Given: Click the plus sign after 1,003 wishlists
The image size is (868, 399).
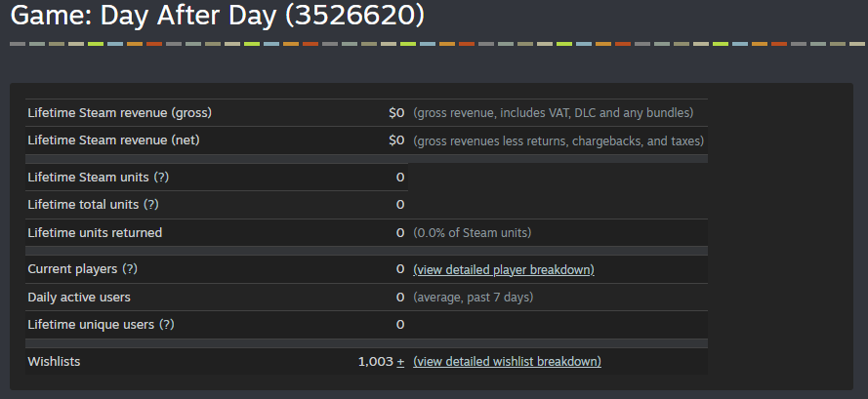Looking at the screenshot, I should (400, 362).
